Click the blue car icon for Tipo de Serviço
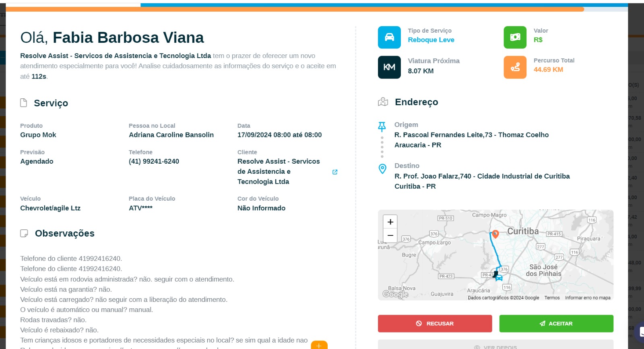 pyautogui.click(x=389, y=37)
